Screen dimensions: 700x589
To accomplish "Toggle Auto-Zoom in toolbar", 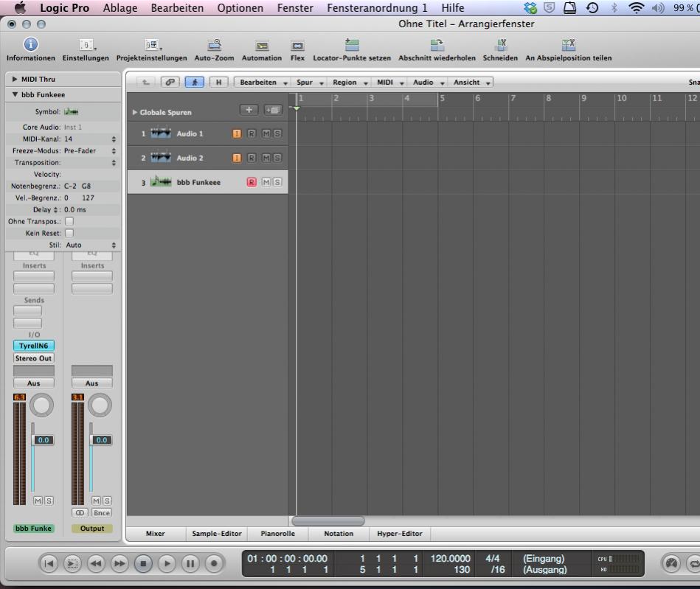I will tap(215, 45).
